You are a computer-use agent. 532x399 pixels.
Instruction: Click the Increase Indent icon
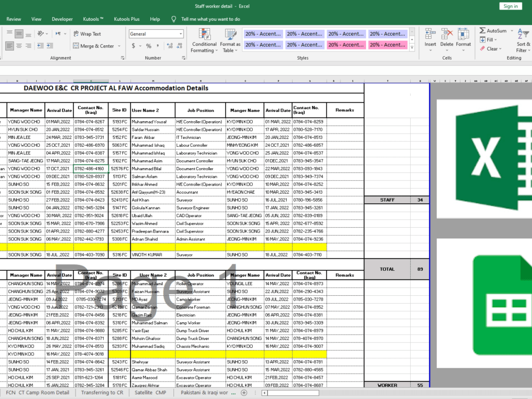pos(49,46)
